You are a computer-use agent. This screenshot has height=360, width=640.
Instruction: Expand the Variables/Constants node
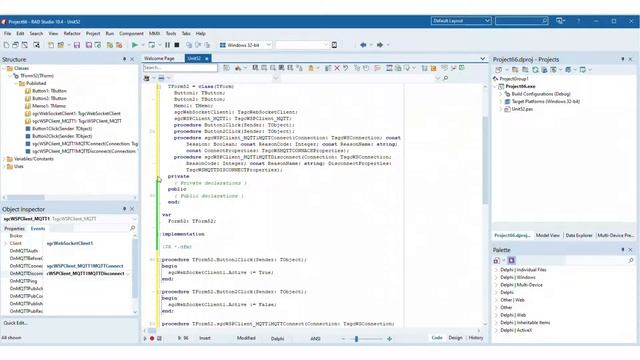tap(4, 159)
